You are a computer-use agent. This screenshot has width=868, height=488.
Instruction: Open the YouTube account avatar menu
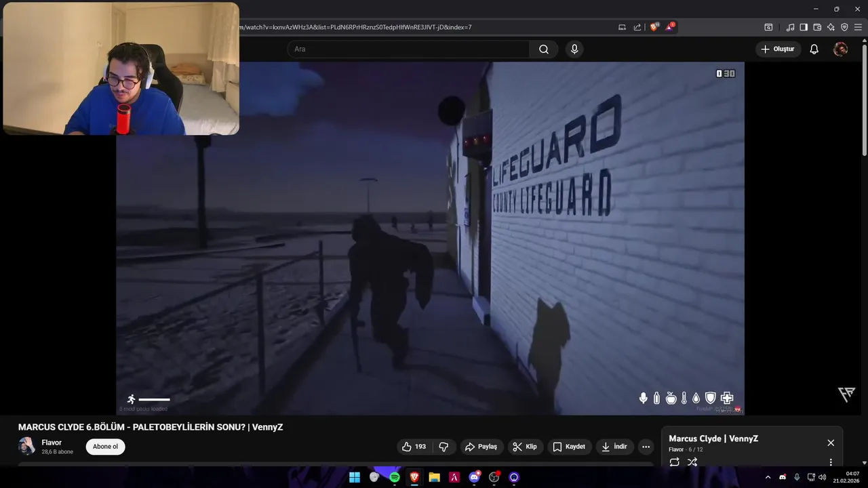(x=840, y=49)
